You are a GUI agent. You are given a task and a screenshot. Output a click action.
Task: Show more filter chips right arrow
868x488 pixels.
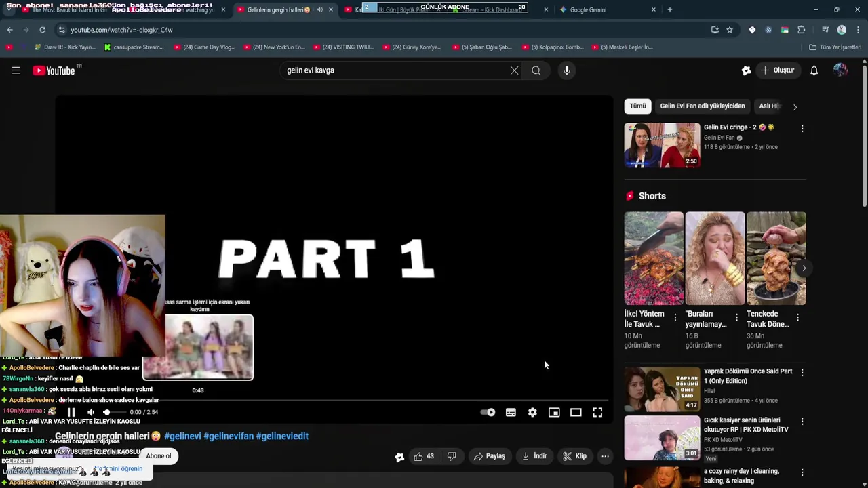click(x=795, y=106)
